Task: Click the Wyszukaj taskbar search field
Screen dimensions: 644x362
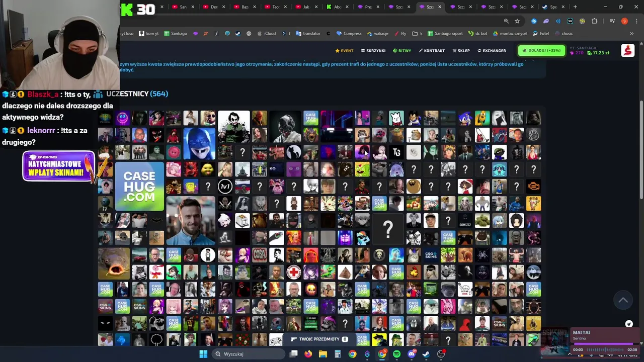Action: coord(248,354)
